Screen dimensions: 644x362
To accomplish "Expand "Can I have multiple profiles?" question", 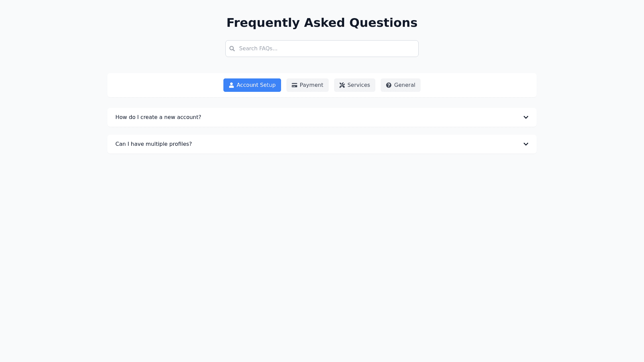I will 154,144.
